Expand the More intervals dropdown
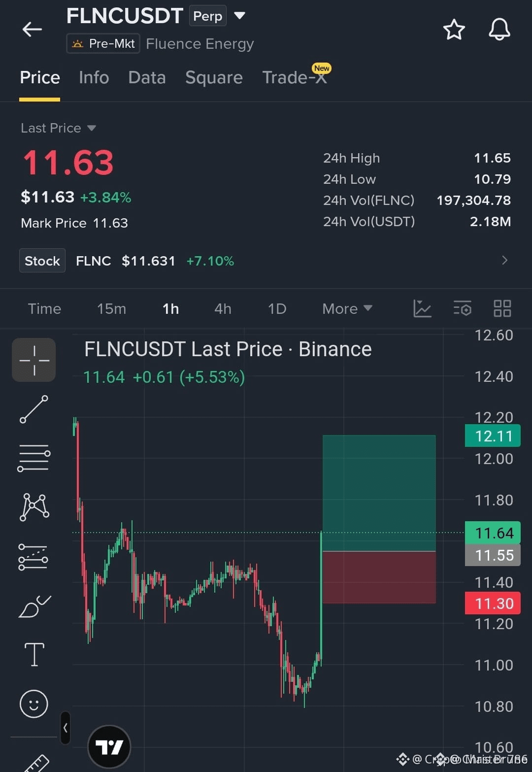Screen dimensions: 532x772 click(347, 309)
